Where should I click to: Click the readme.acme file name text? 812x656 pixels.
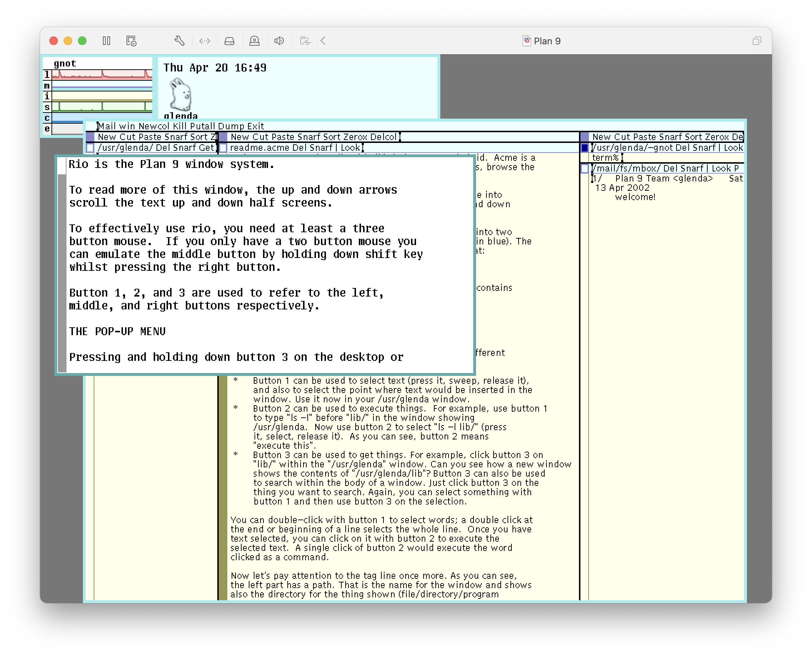[259, 148]
